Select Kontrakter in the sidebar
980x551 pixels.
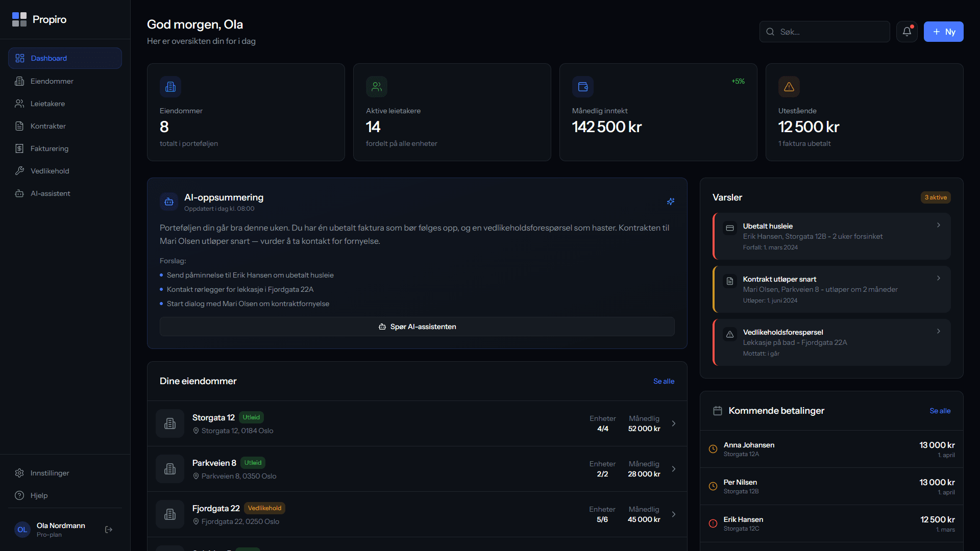point(65,126)
